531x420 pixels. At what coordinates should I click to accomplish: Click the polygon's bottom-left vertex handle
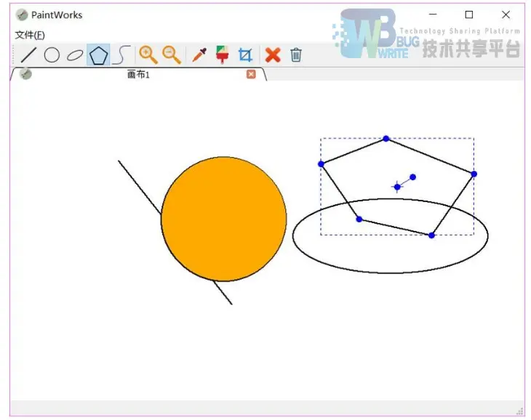359,219
